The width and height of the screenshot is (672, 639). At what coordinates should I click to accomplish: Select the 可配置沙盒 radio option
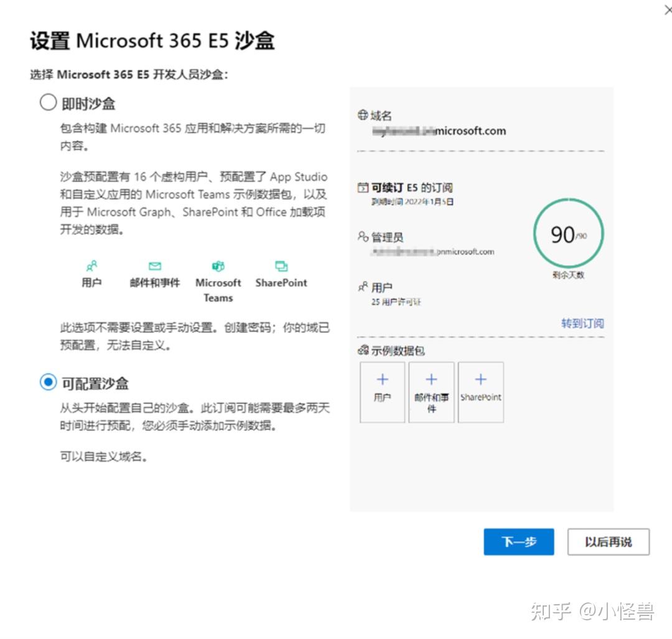(48, 382)
